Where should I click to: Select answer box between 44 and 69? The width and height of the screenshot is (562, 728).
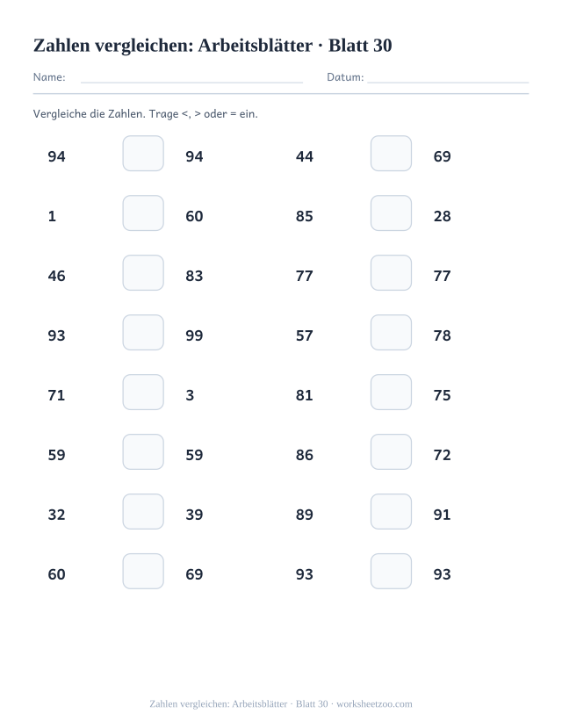click(x=391, y=153)
